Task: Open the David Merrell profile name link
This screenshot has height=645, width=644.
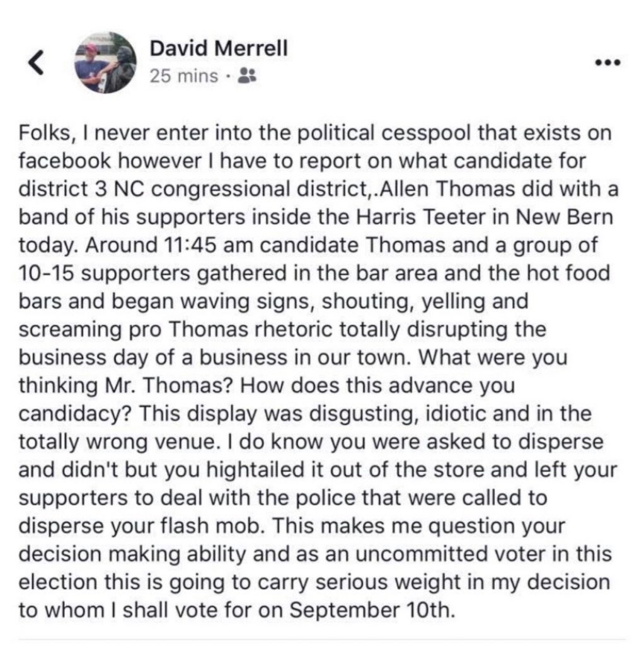Action: pyautogui.click(x=219, y=49)
